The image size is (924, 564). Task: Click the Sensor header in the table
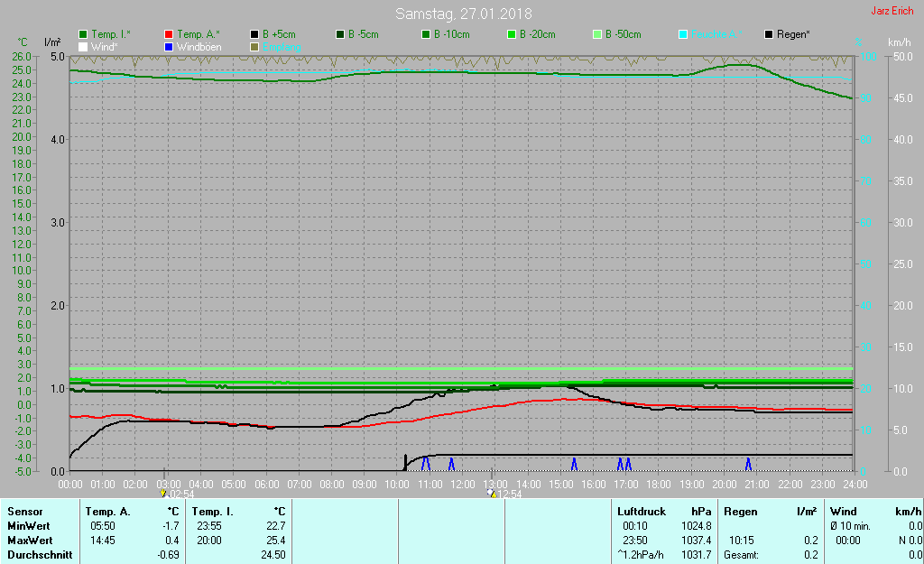[24, 512]
